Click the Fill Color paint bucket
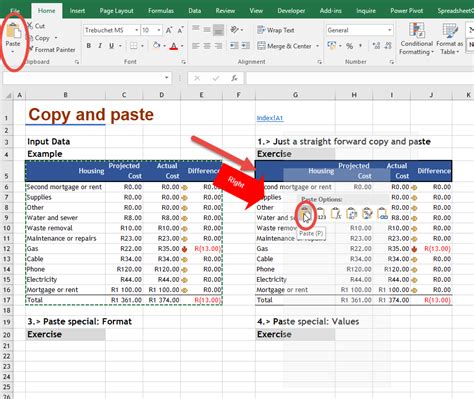The image size is (474, 399). tap(156, 45)
